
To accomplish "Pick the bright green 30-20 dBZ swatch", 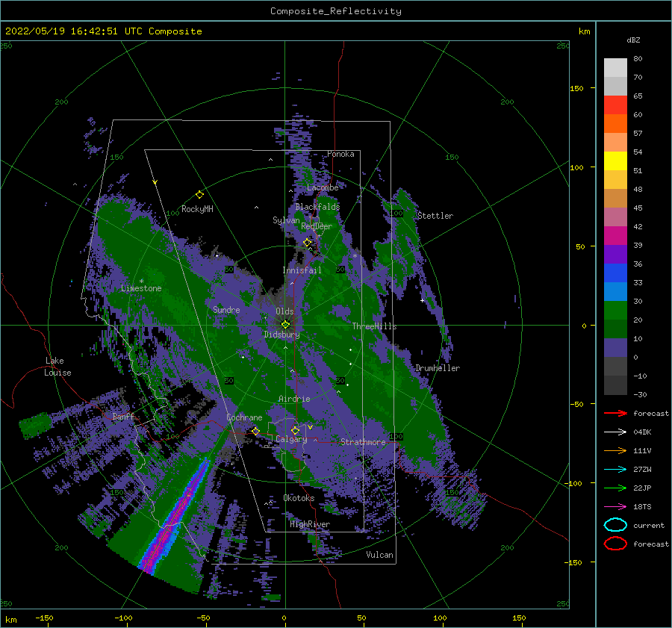I will 615,311.
